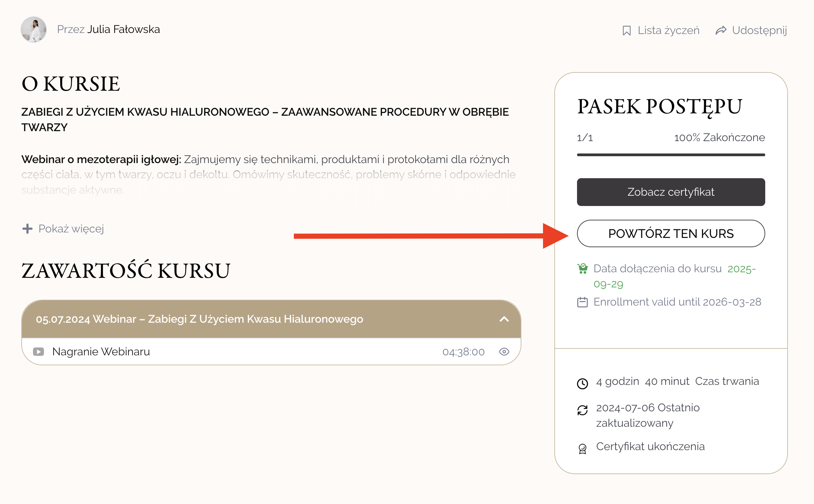Viewport: 814px width, 504px height.
Task: Click the refresh icon beside Ostatnio zaktualizowany
Action: [x=583, y=410]
